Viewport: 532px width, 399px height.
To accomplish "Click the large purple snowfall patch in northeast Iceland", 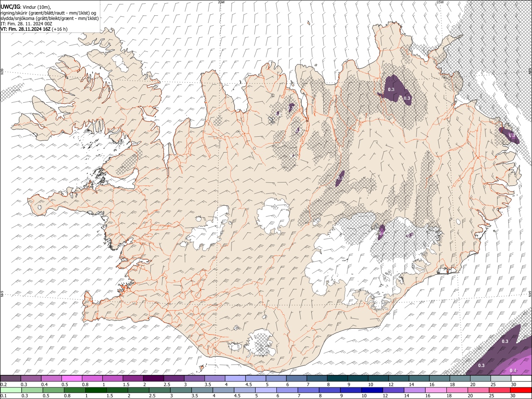I will coord(396,90).
